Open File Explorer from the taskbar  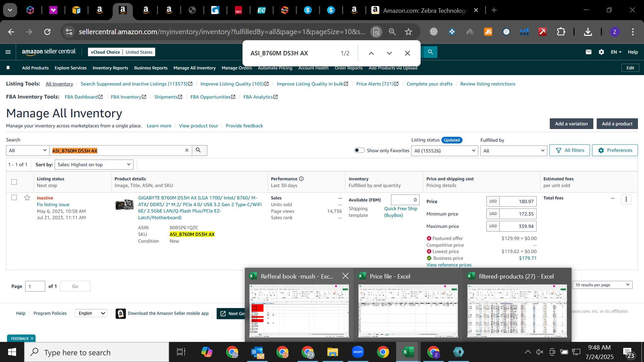click(332, 352)
